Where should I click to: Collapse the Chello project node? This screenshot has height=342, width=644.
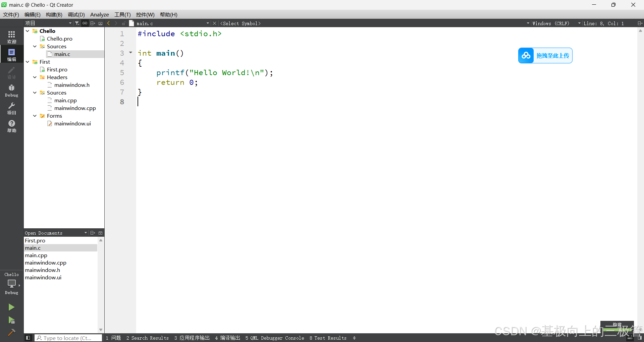pyautogui.click(x=28, y=31)
